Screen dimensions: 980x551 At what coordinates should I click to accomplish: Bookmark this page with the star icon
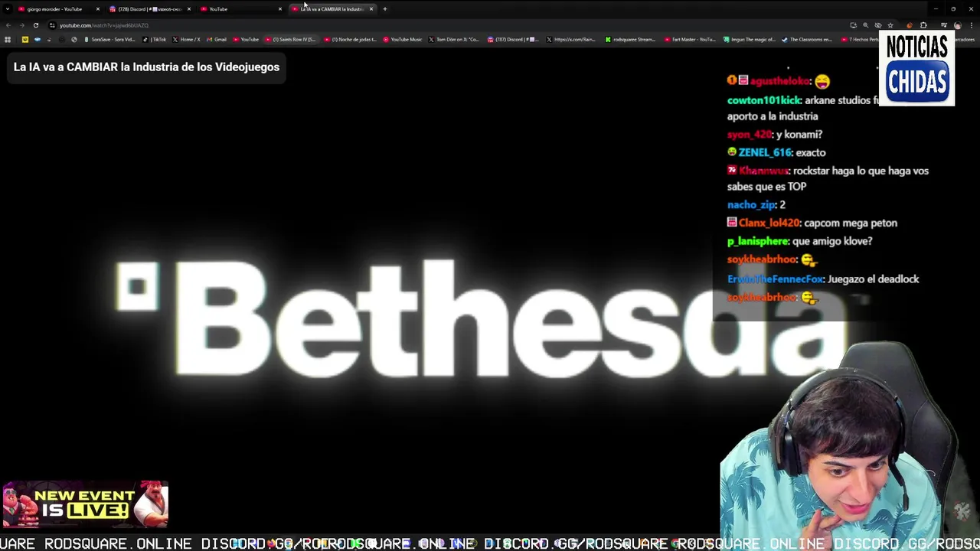point(890,25)
